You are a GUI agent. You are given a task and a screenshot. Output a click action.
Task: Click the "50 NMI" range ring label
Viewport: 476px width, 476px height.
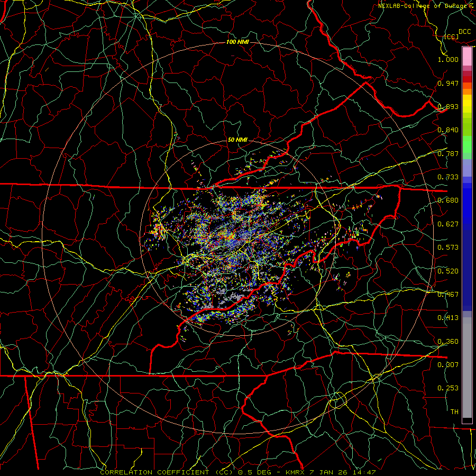point(237,140)
